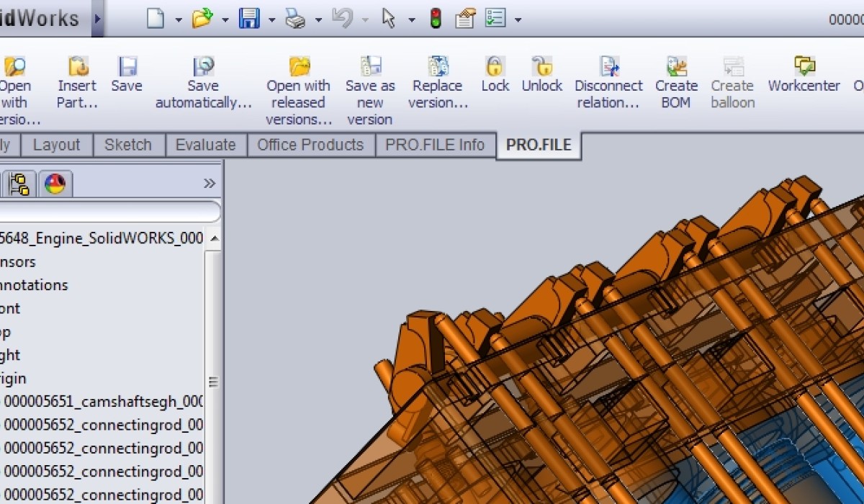Open the Print dropdown arrow
The height and width of the screenshot is (504, 864).
coord(318,19)
